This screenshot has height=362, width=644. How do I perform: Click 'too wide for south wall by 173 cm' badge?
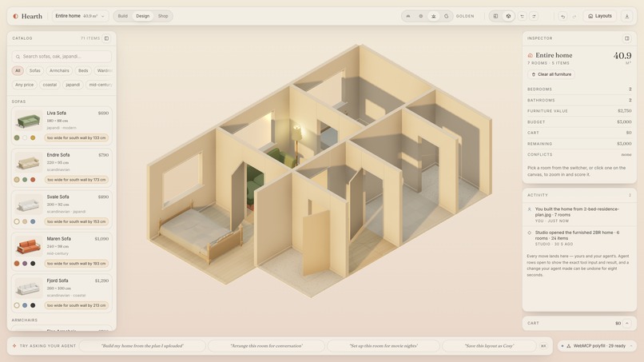77,180
